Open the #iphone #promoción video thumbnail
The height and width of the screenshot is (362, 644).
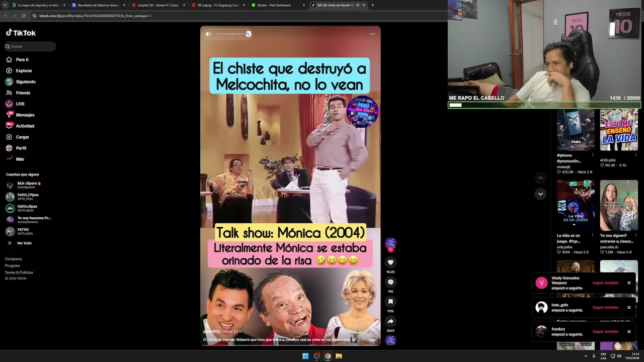tap(576, 130)
